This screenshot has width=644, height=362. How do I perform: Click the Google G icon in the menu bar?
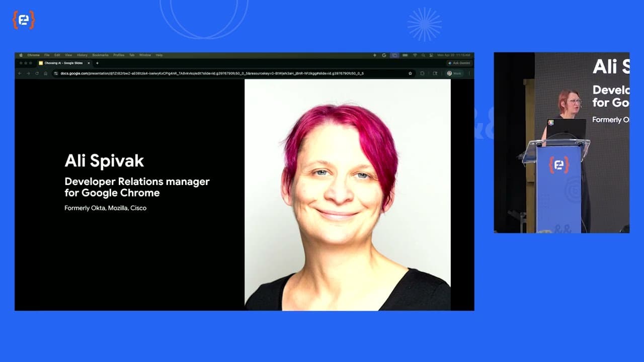[384, 55]
